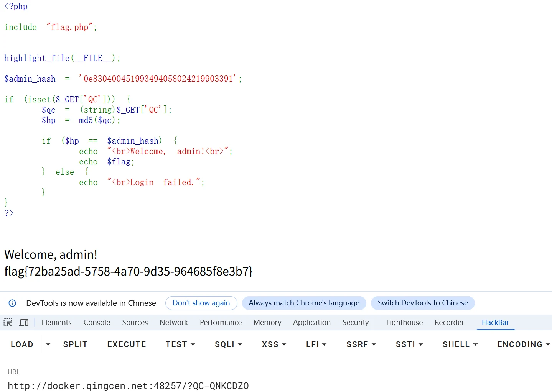Expand the SHELL dropdown menu

pos(460,344)
